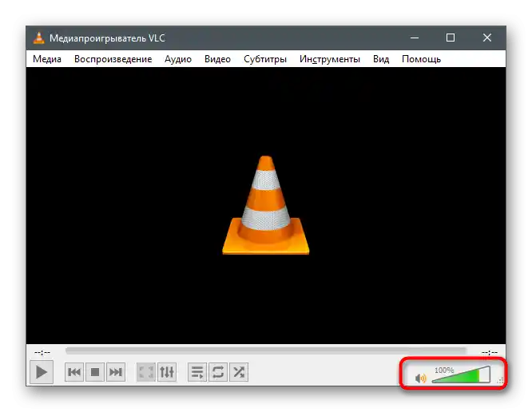Toggle fullscreen video mode
Screen dimensions: 532x412
coord(146,372)
